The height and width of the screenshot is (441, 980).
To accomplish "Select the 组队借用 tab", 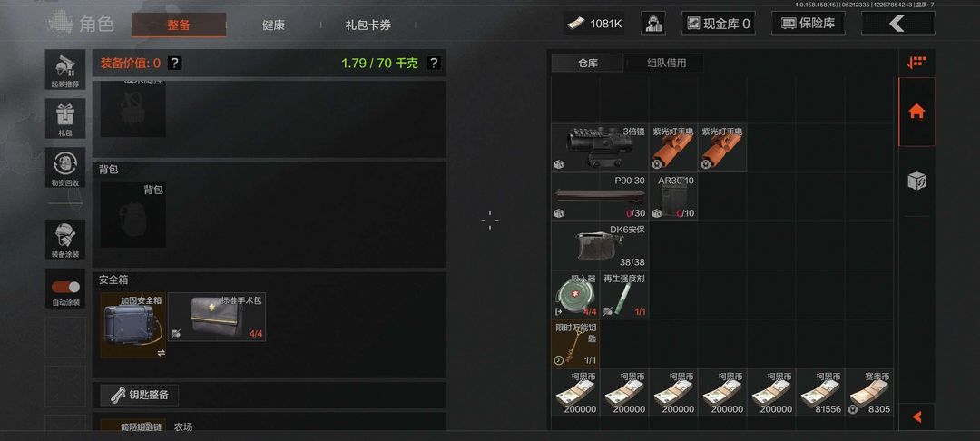I will 666,63.
